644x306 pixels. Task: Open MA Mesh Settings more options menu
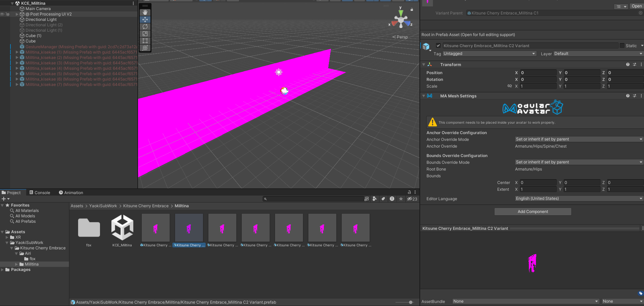coord(641,96)
